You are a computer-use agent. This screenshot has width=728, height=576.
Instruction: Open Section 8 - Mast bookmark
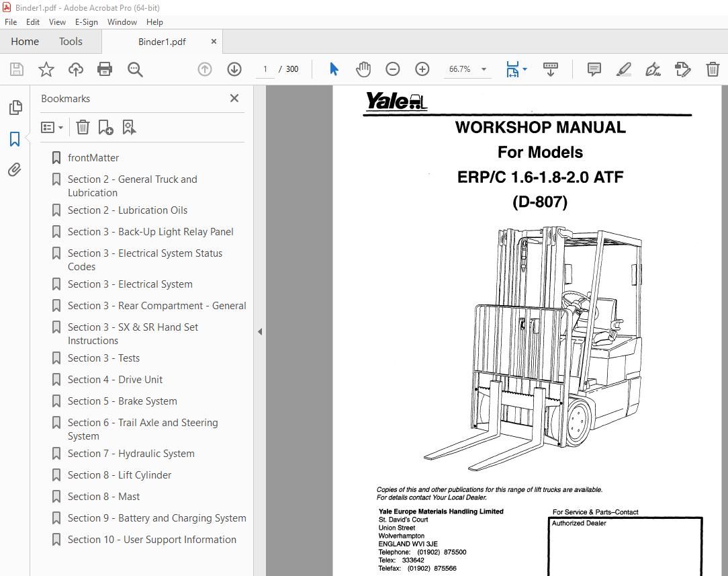pyautogui.click(x=103, y=497)
